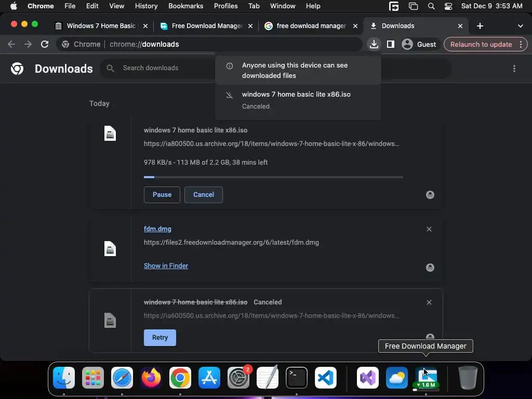Click the Chrome downloads toolbar icon
This screenshot has height=399, width=532.
click(374, 44)
